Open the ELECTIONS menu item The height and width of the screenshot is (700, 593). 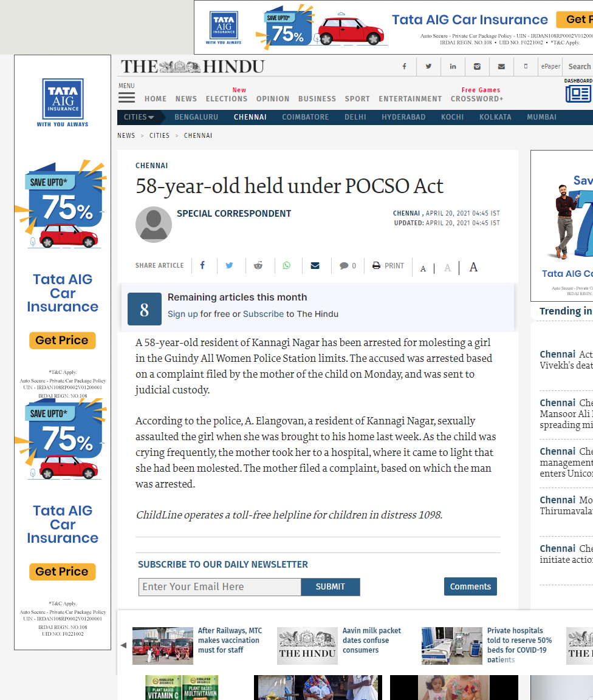click(227, 99)
